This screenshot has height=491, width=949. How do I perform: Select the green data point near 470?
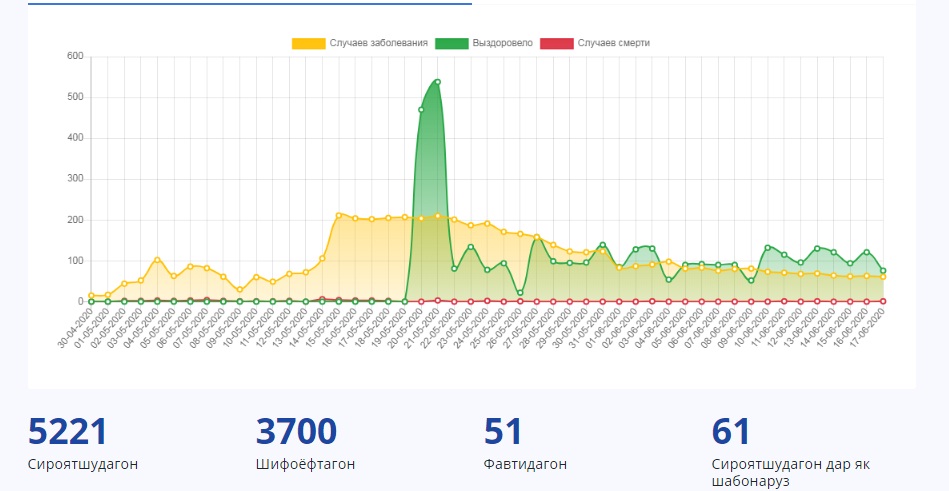point(421,109)
